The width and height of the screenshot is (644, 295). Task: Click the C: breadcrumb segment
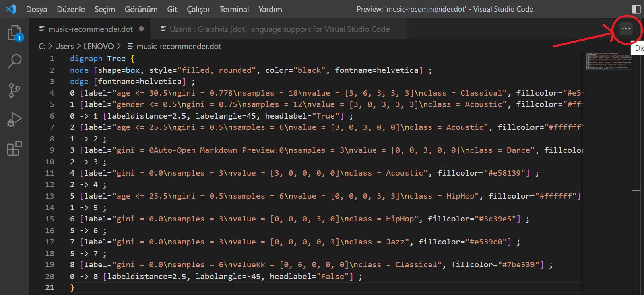point(42,46)
